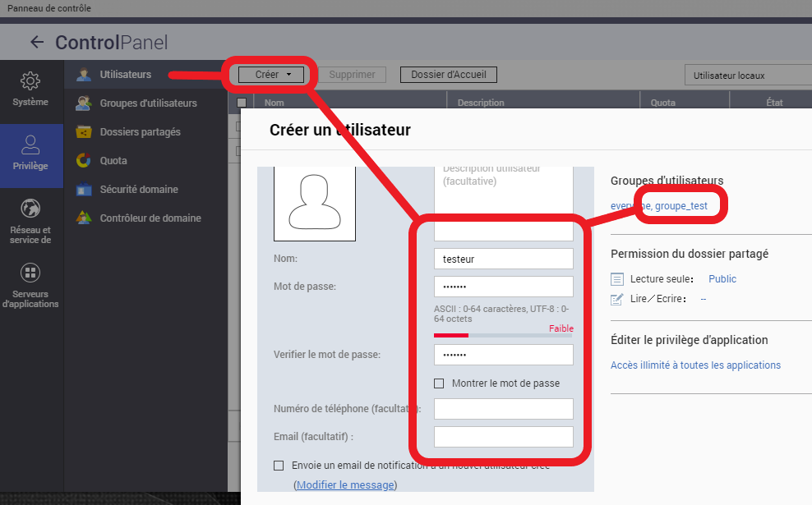Screen dimensions: 812x505
Task: Click the back arrow beside ControlPanel
Action: pyautogui.click(x=36, y=43)
